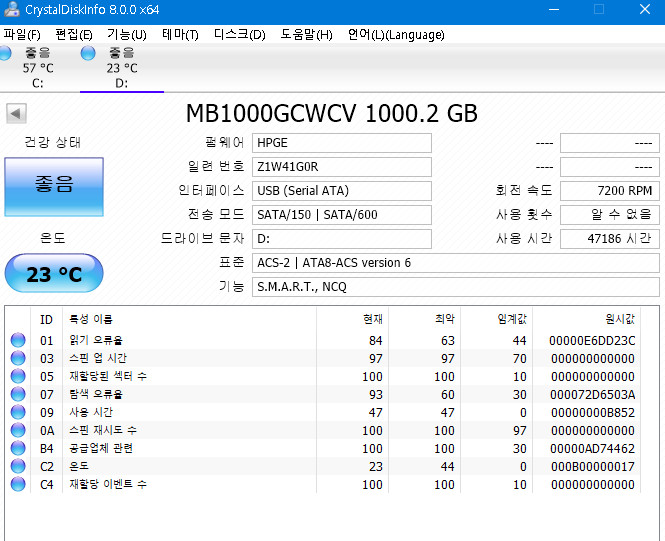Select the 스핀 재시도 수 attribute name
This screenshot has width=665, height=541.
point(103,430)
